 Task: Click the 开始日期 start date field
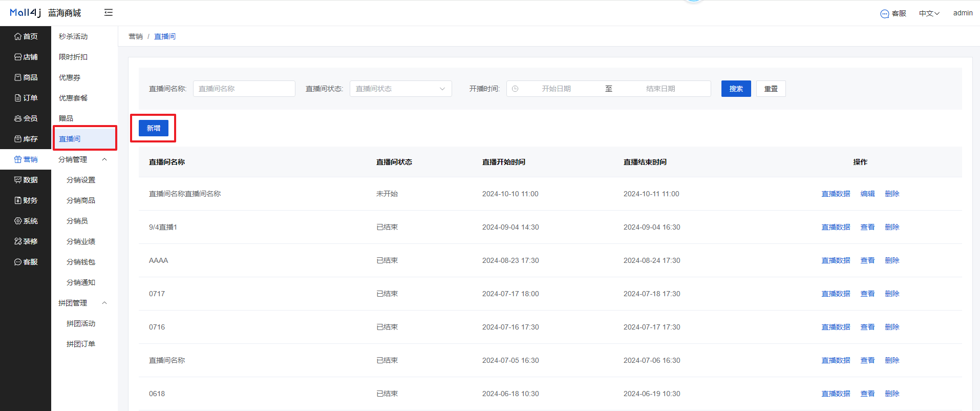[x=556, y=89]
